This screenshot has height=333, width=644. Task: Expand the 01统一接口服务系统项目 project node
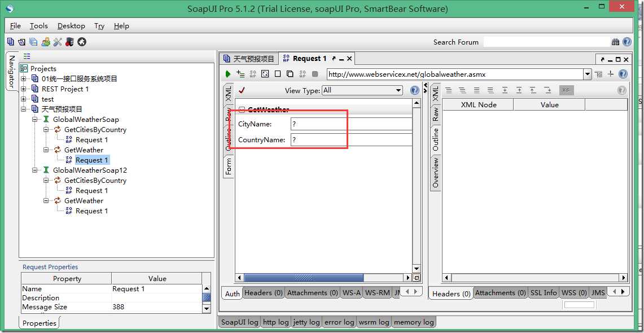point(23,78)
